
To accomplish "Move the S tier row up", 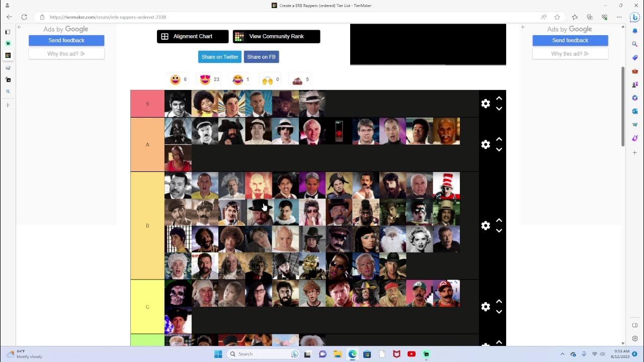I will click(x=499, y=99).
